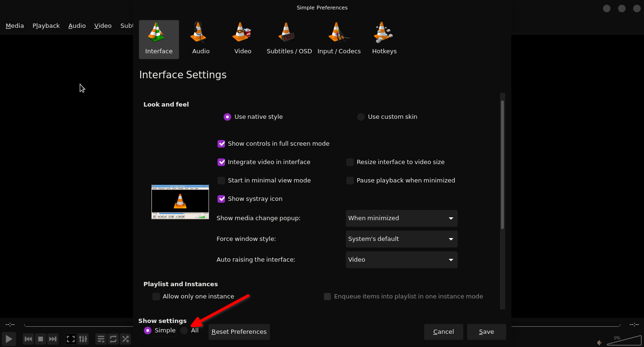The height and width of the screenshot is (347, 644).
Task: Toggle shuffle random playback icon
Action: click(x=125, y=339)
